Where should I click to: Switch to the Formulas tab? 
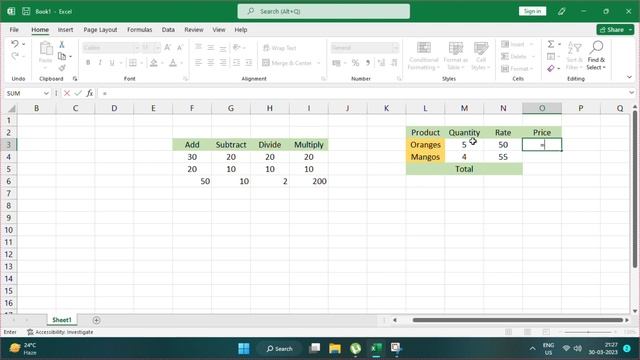pos(139,30)
